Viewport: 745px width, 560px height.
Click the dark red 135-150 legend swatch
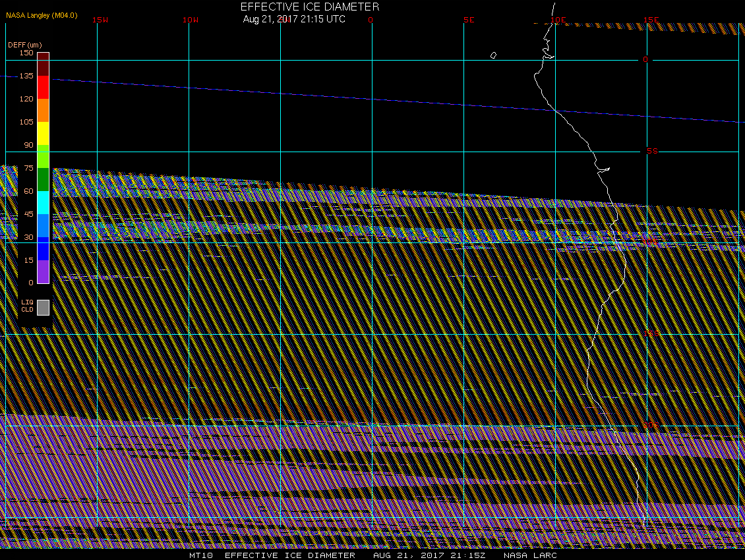click(x=44, y=64)
